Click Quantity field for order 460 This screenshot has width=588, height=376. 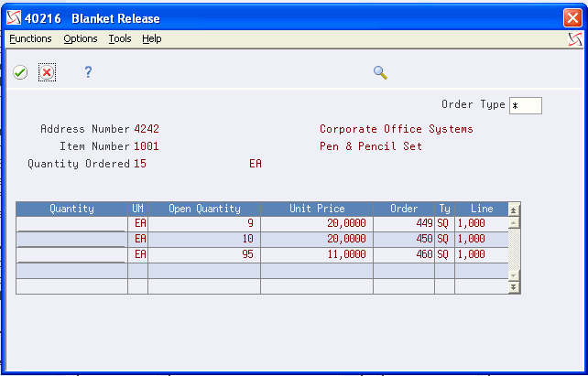tap(71, 255)
